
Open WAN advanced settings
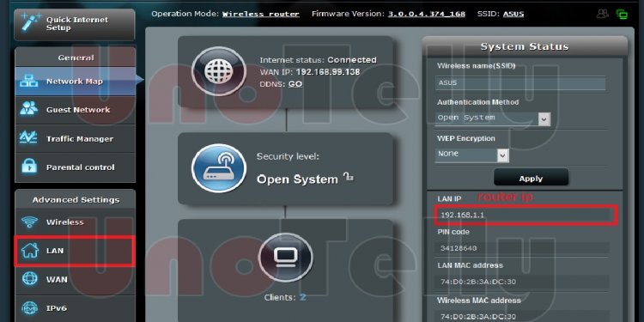click(x=76, y=280)
